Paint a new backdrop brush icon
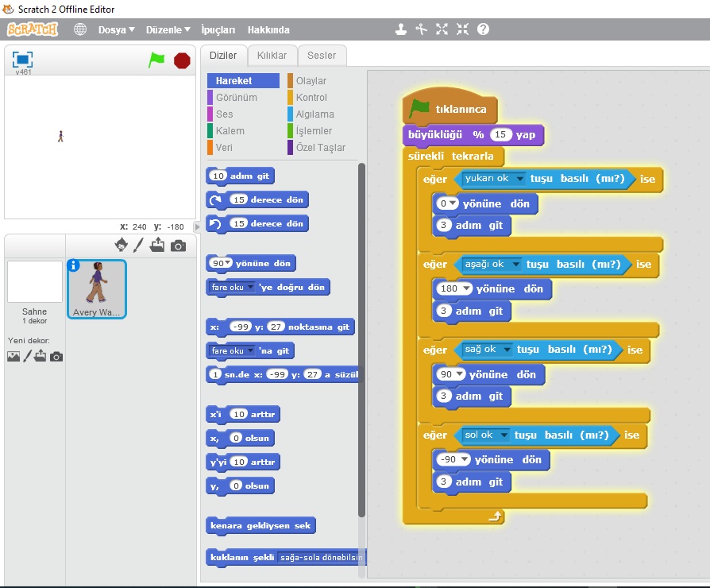 click(x=27, y=356)
